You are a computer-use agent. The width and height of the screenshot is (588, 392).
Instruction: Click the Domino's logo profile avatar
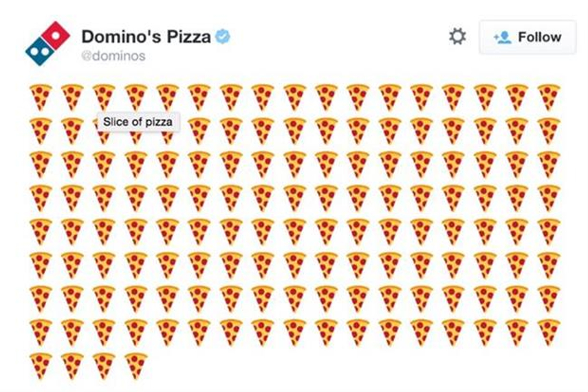47,43
